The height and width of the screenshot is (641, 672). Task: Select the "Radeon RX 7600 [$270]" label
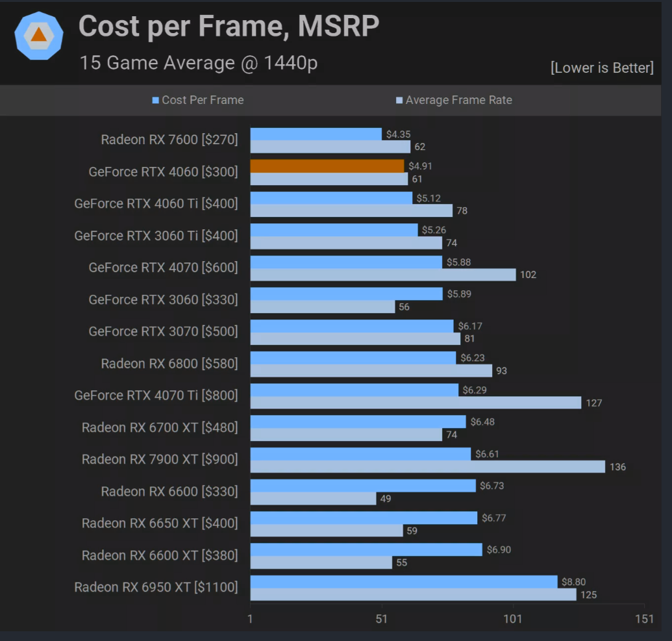click(x=169, y=140)
